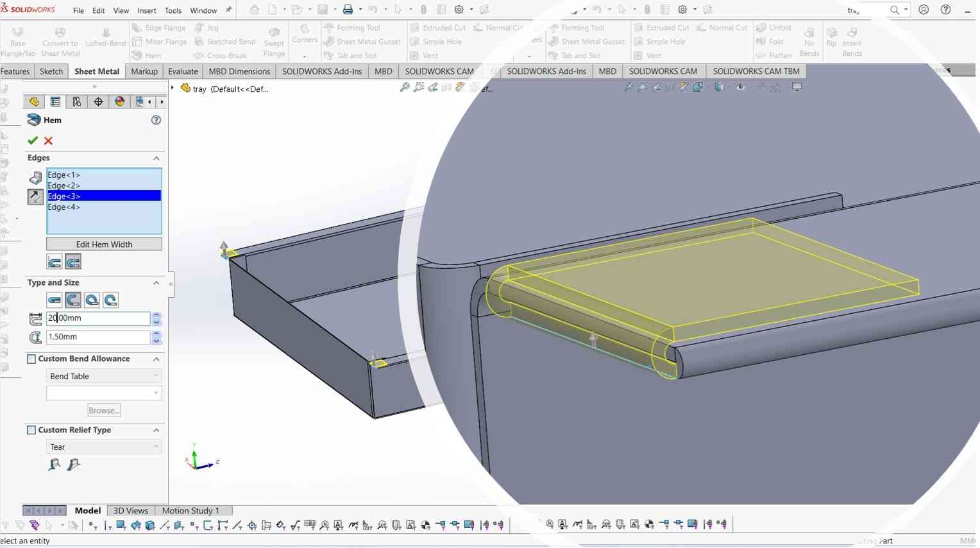The width and height of the screenshot is (980, 548).
Task: Open the Motion Study 1 bottom tab
Action: [190, 511]
